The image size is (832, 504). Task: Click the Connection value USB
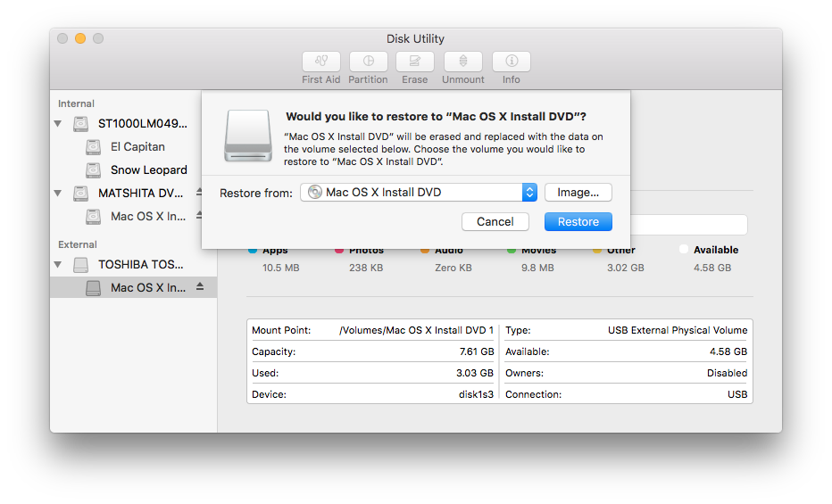coord(737,394)
